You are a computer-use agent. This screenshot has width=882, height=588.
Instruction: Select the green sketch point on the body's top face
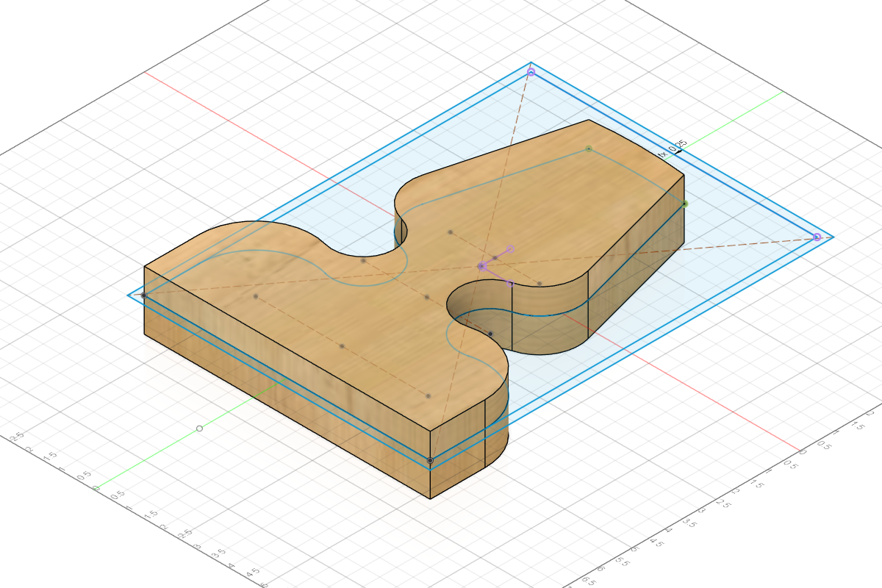tap(589, 149)
